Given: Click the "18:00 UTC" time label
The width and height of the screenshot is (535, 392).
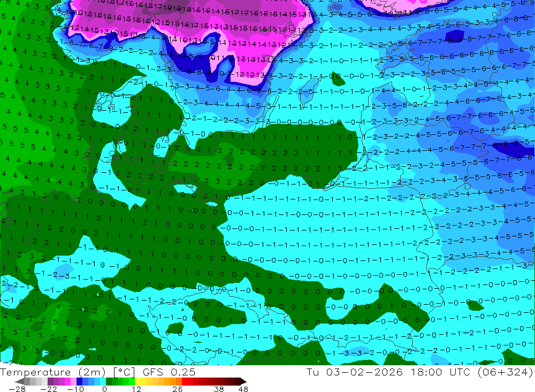Looking at the screenshot, I should coord(440,372).
